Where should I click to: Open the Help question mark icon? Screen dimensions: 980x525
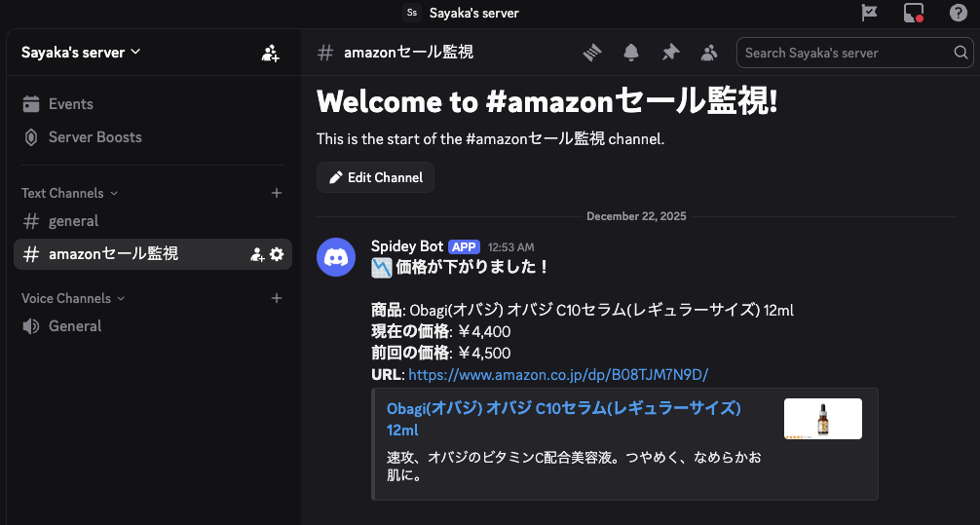(959, 13)
